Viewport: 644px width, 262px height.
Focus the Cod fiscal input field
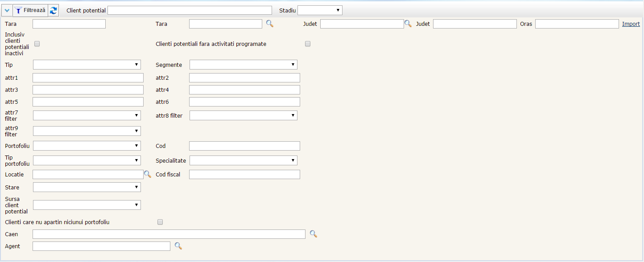pyautogui.click(x=244, y=174)
